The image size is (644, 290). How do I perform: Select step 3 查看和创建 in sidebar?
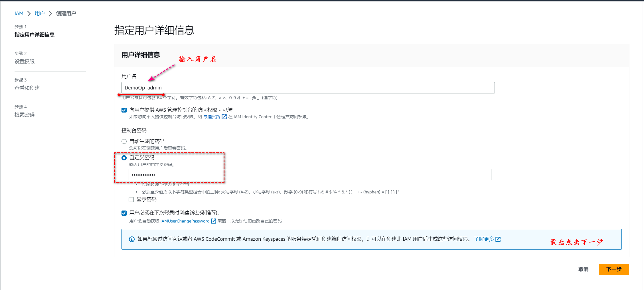[x=27, y=88]
